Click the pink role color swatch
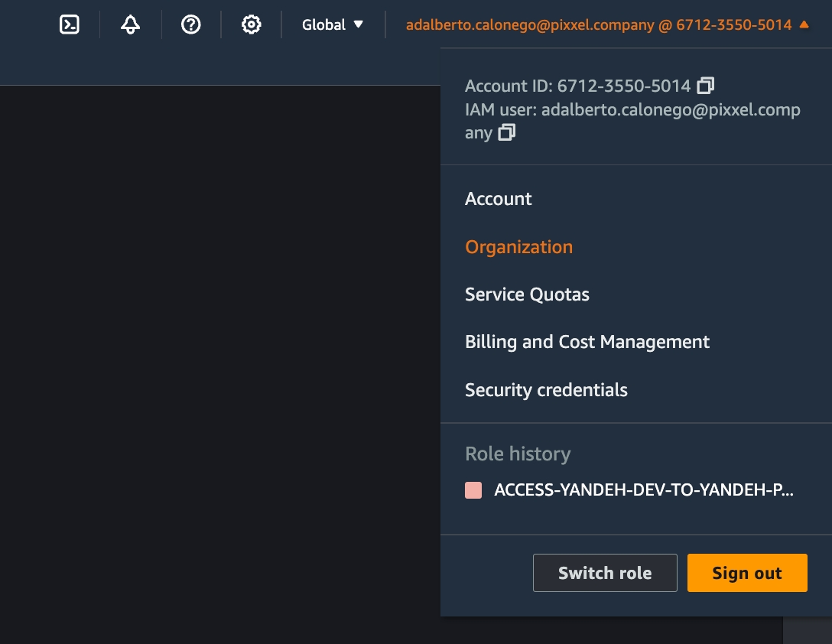Screen dimensions: 832x644 [x=473, y=490]
